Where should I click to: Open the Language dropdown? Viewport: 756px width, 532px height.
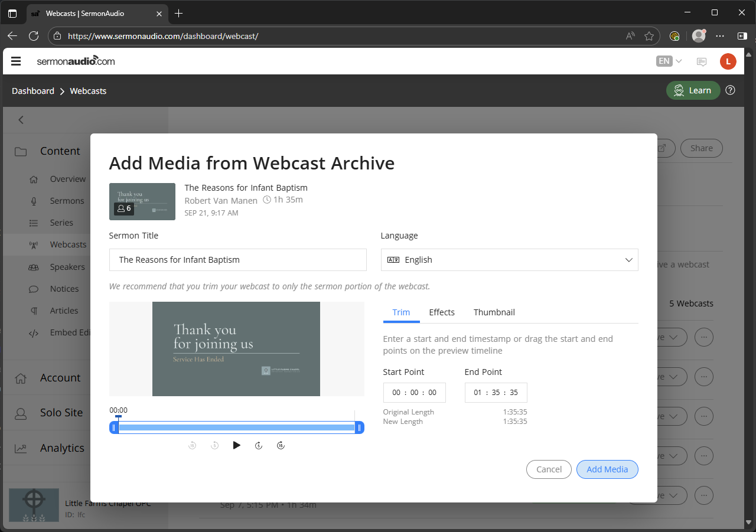[510, 260]
